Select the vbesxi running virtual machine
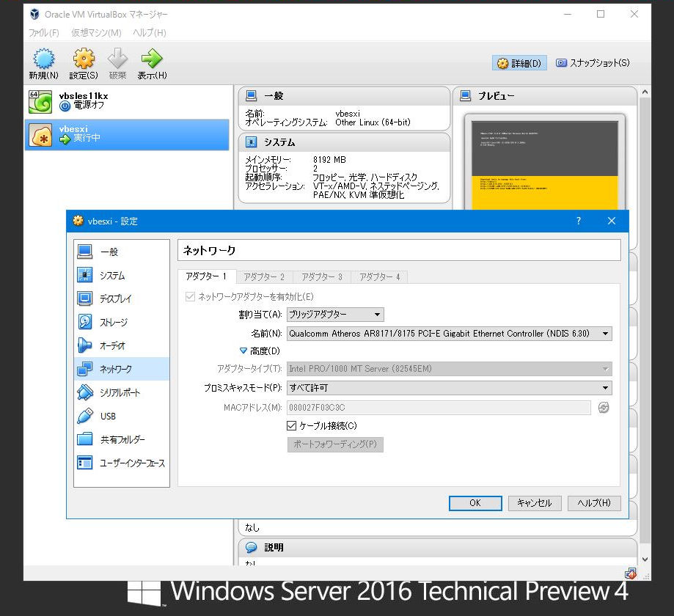The height and width of the screenshot is (616, 674). click(127, 134)
